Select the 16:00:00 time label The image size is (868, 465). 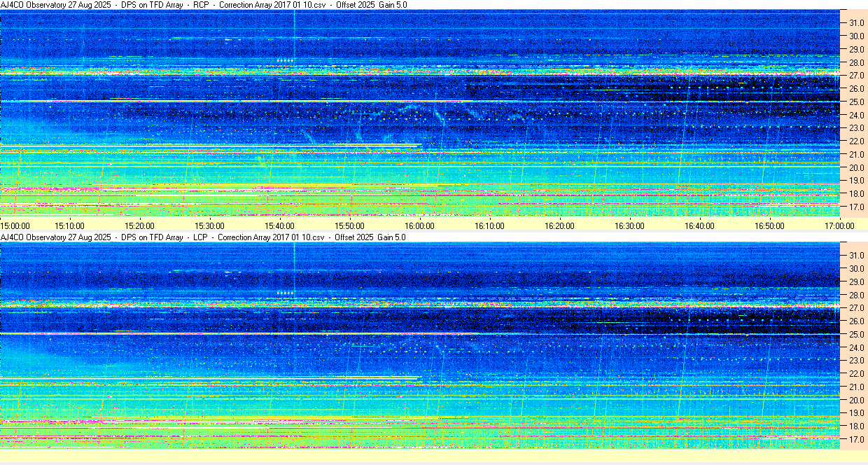420,225
